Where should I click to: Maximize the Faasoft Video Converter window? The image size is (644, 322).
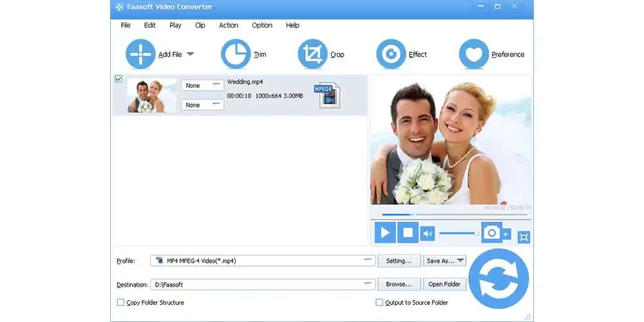click(497, 6)
